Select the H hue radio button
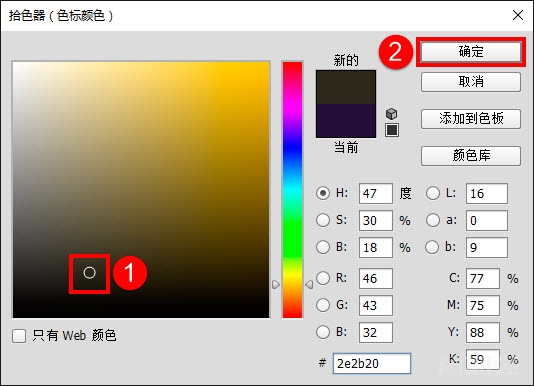Viewport: 534px width, 386px height. [323, 193]
